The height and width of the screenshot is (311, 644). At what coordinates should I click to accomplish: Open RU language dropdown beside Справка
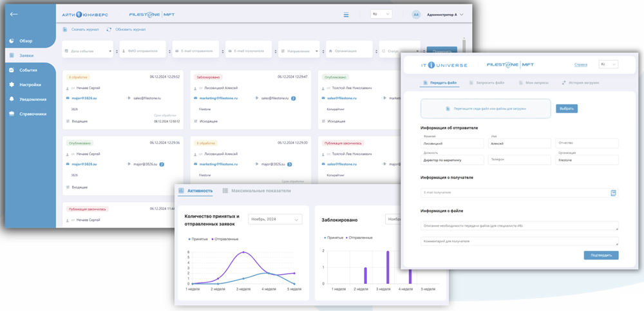pos(608,64)
